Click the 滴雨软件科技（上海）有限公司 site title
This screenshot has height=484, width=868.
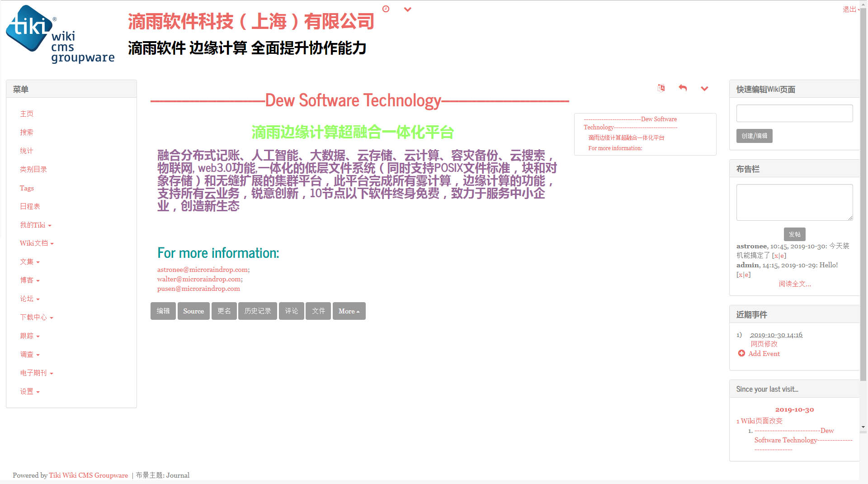coord(251,22)
